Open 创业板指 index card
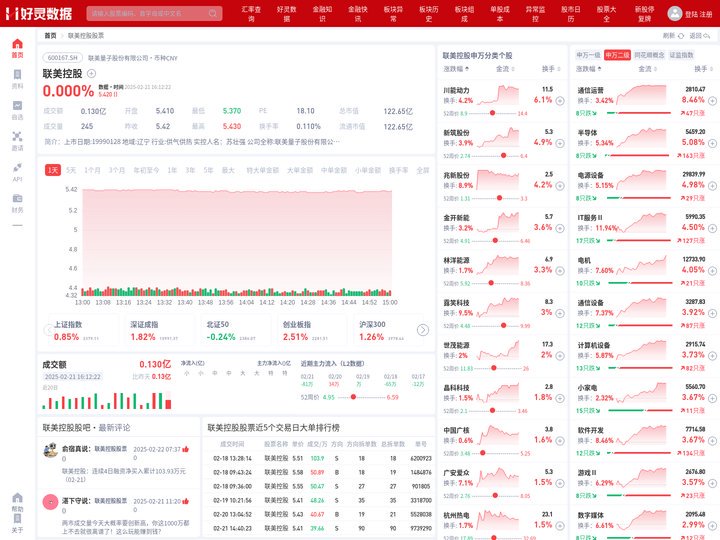The image size is (720, 540). pos(311,331)
